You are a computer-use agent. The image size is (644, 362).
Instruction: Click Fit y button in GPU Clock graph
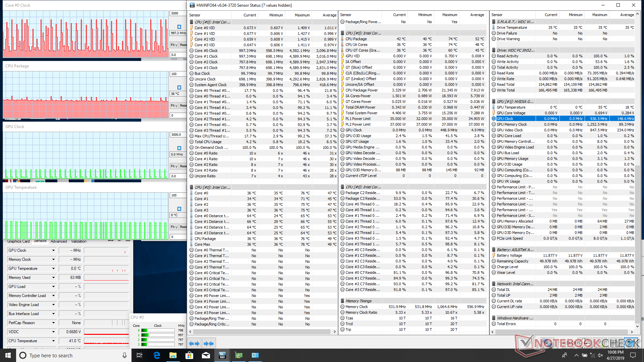click(x=174, y=166)
